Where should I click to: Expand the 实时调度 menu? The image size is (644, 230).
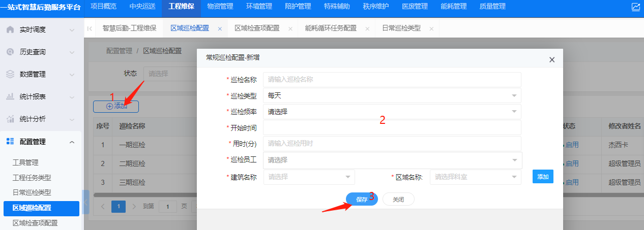[72, 30]
